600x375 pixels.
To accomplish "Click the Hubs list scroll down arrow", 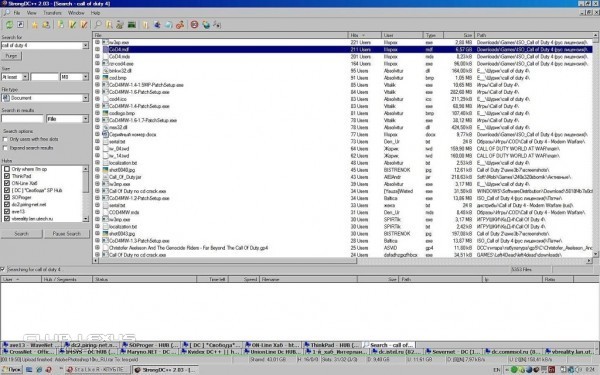I will pos(85,219).
